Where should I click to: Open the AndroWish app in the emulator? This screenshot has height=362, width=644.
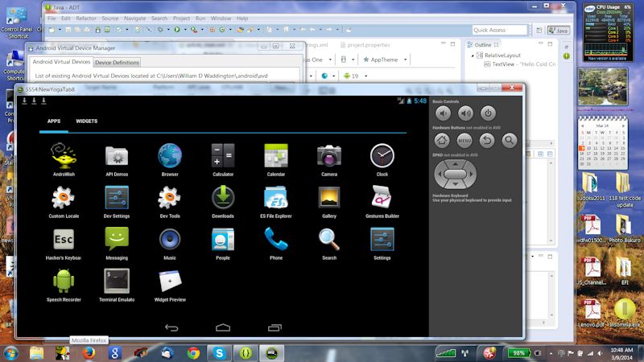click(64, 159)
